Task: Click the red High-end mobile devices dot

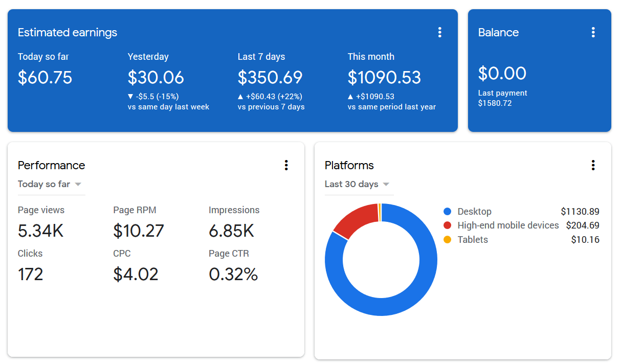Action: point(448,225)
